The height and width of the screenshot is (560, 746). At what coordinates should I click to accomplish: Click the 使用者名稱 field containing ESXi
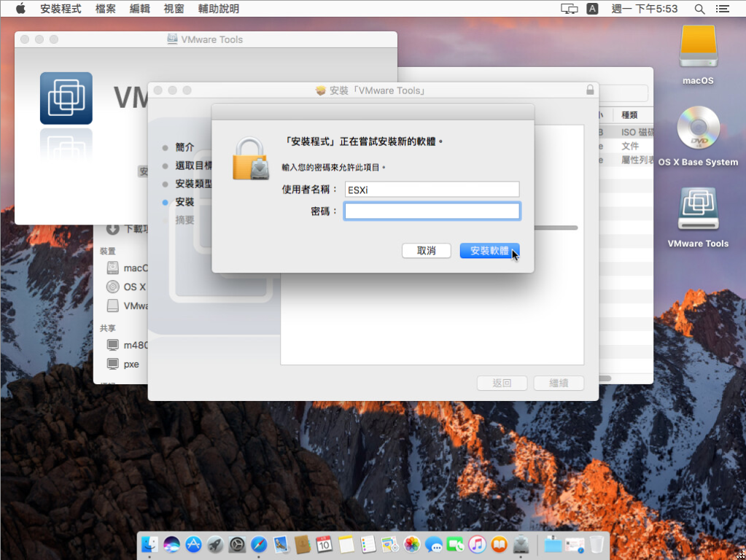(432, 190)
